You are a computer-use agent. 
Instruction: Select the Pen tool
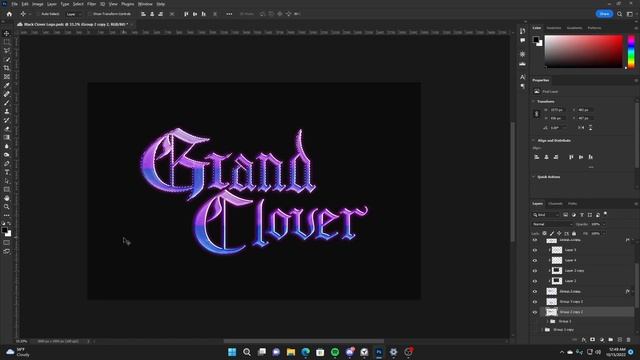point(7,163)
